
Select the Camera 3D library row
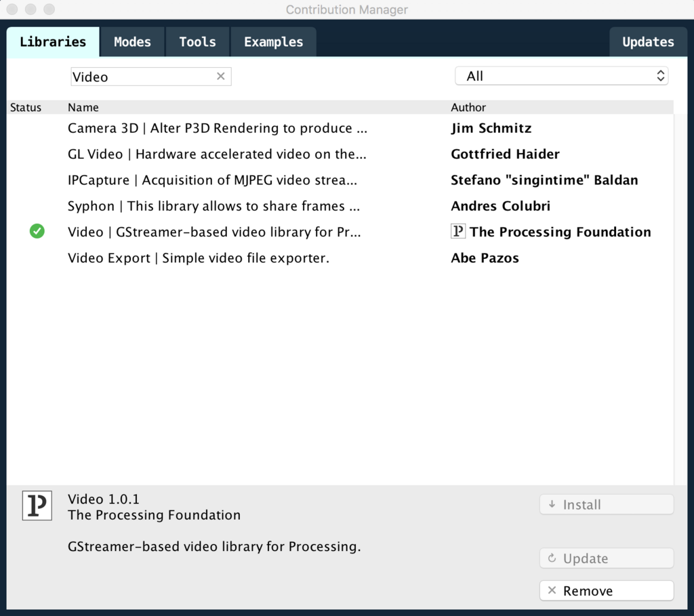pos(340,128)
